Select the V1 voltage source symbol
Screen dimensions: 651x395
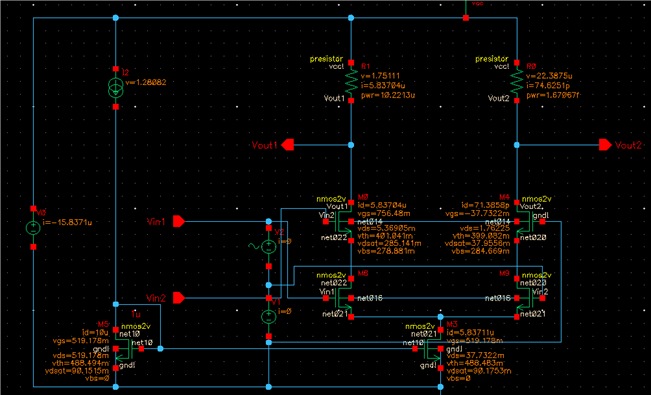click(x=269, y=317)
